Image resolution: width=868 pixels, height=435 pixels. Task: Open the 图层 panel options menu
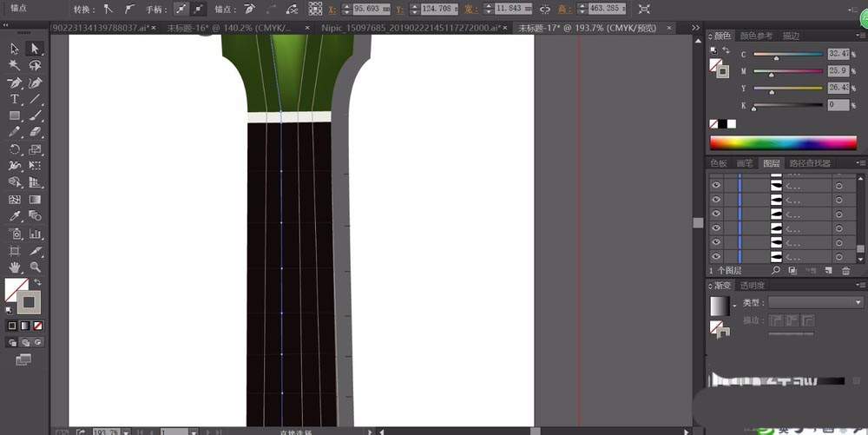click(860, 162)
